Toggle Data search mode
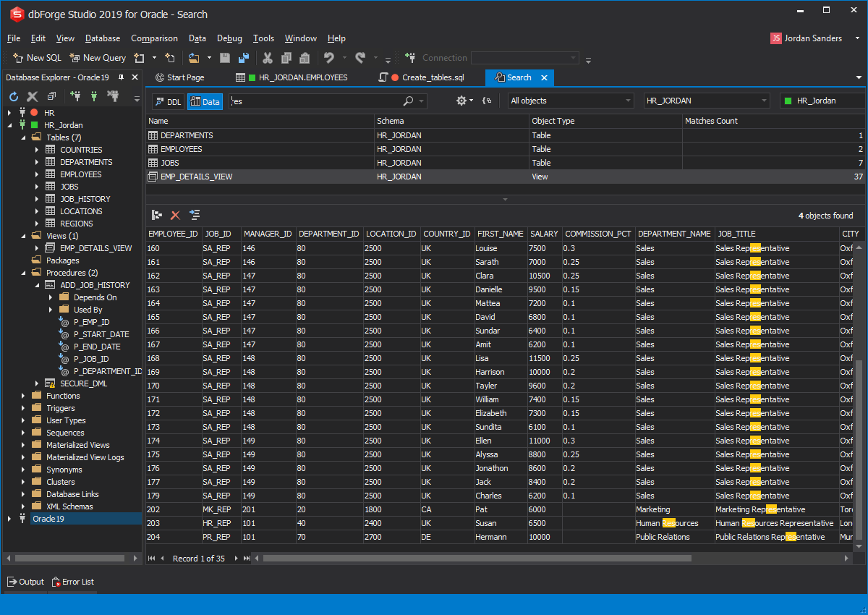868x615 pixels. (205, 101)
